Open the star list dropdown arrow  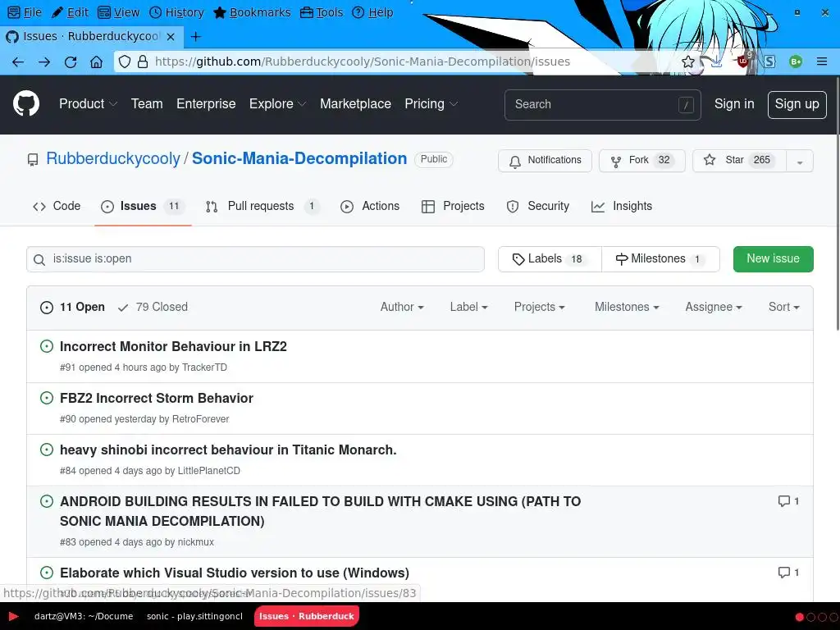coord(800,162)
